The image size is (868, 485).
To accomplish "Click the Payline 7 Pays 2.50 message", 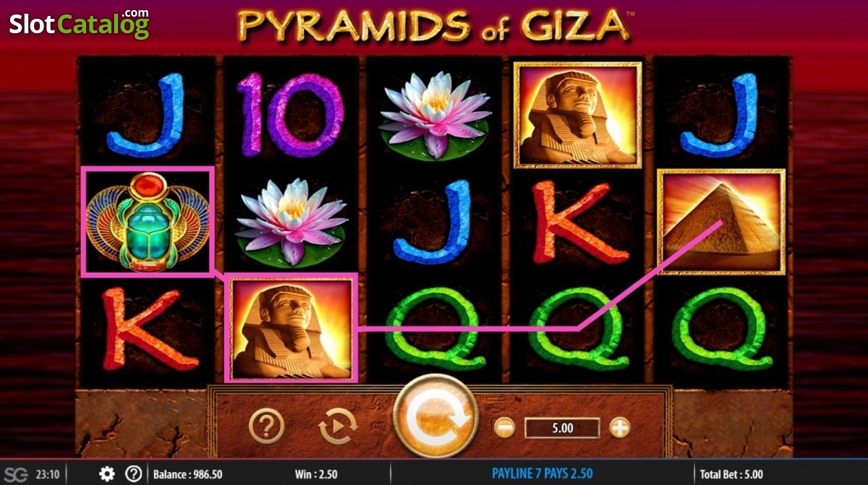I will [x=542, y=474].
